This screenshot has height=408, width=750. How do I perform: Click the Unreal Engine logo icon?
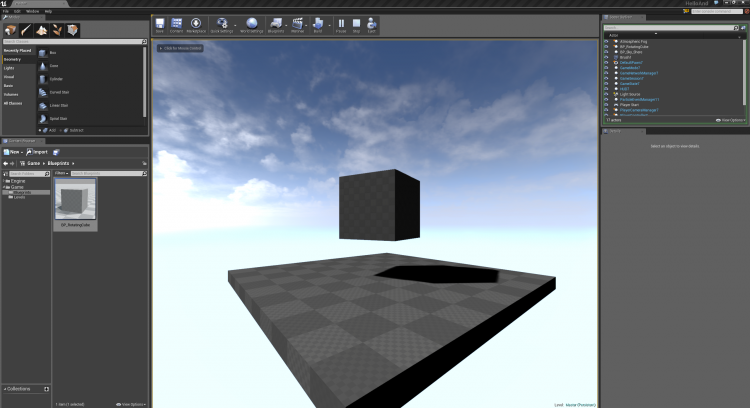point(4,3)
